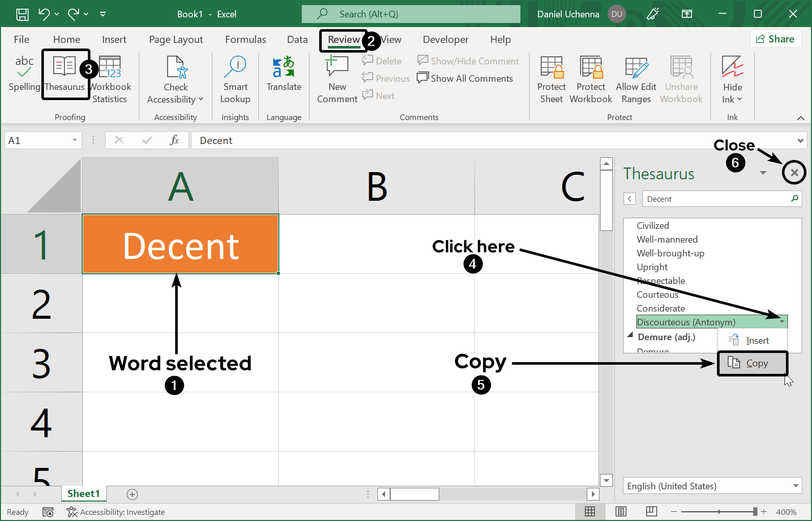
Task: Adjust the zoom slider handle
Action: point(755,511)
